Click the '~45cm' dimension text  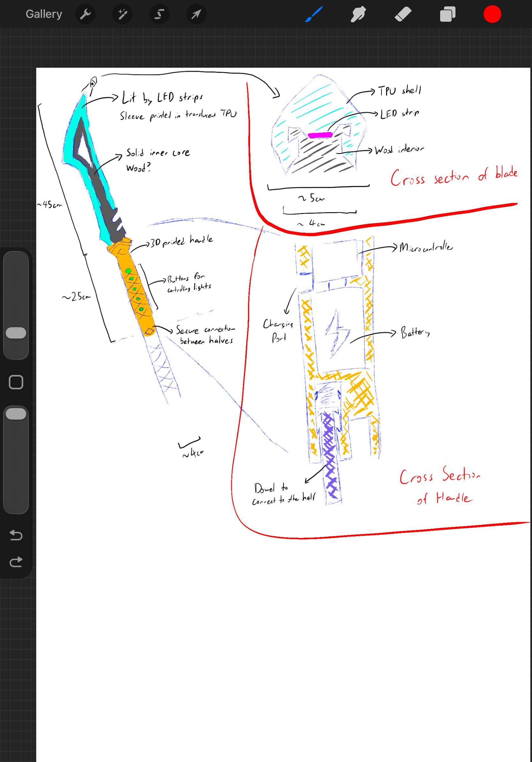coord(49,205)
